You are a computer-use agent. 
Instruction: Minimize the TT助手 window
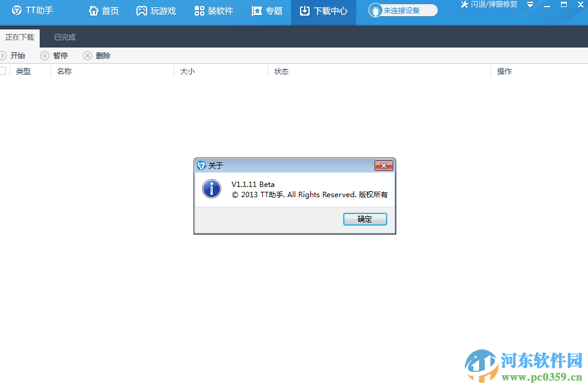(x=547, y=5)
